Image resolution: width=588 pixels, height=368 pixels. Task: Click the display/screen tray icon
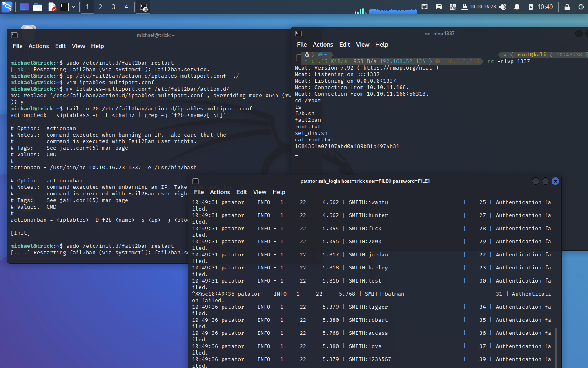424,7
